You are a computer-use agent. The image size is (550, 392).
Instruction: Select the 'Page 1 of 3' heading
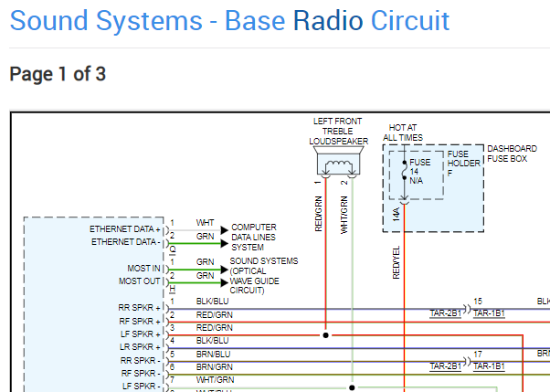click(58, 74)
